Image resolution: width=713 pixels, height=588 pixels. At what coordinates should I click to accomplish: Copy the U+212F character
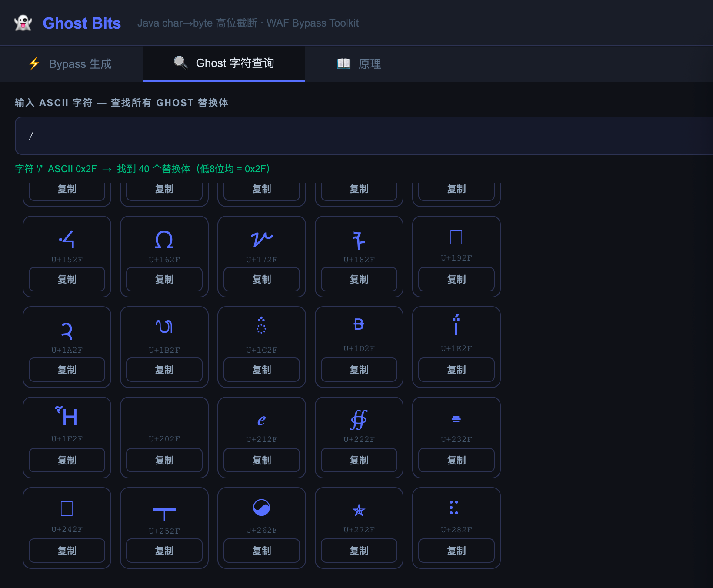click(262, 460)
